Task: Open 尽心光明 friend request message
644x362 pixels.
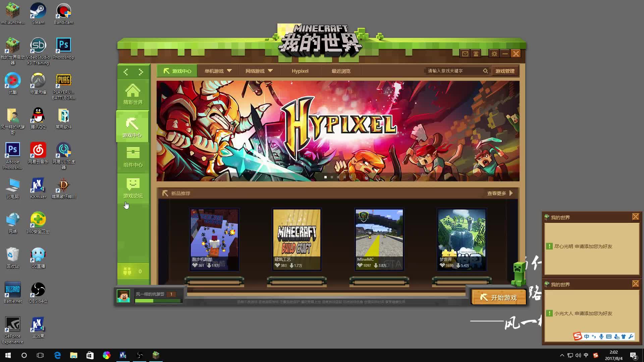Action: pos(583,246)
